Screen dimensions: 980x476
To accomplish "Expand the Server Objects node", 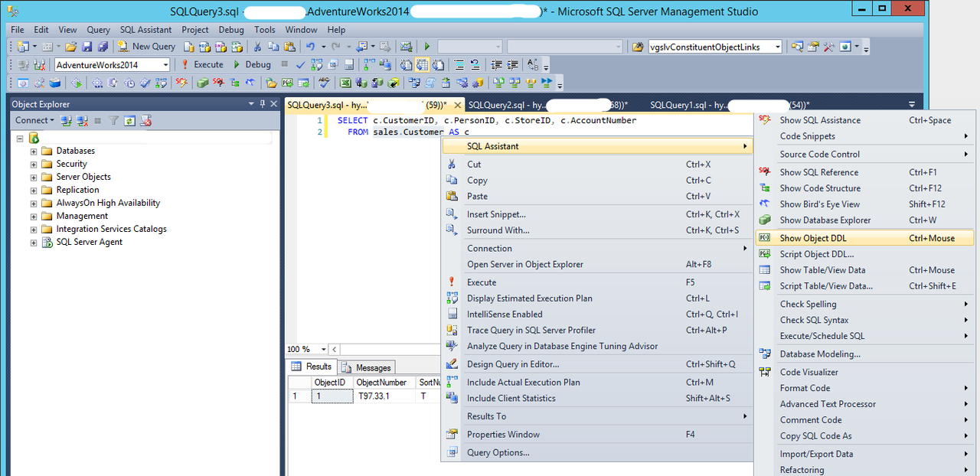I will (33, 178).
